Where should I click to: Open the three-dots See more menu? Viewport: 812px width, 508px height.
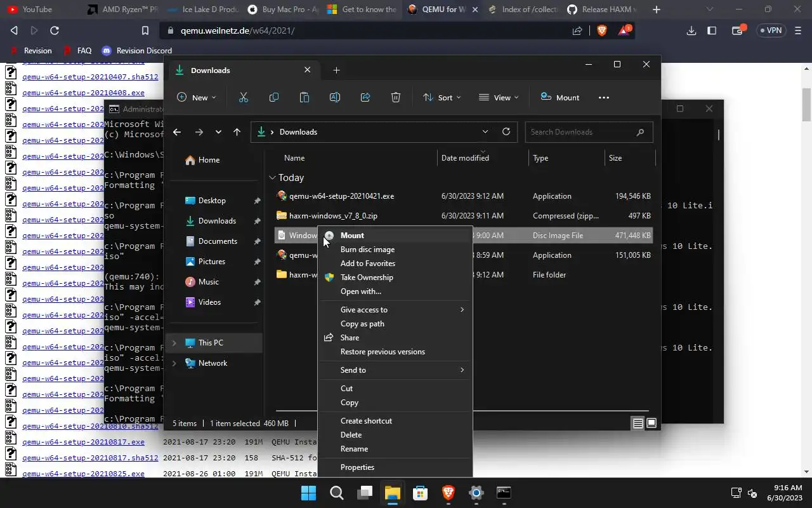[604, 97]
